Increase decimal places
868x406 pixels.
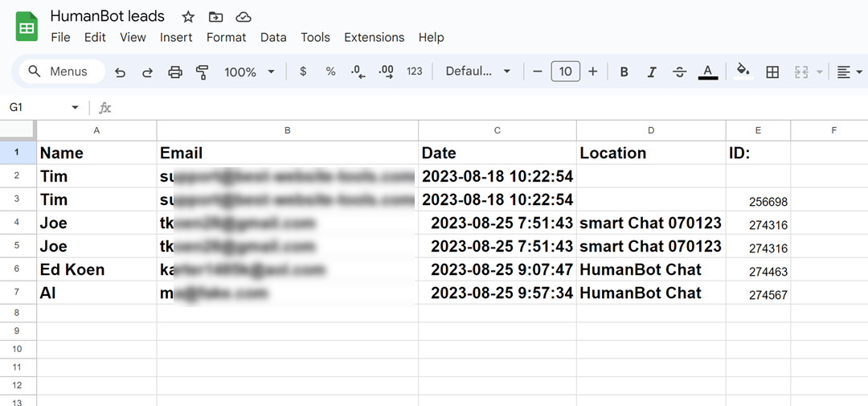(386, 72)
